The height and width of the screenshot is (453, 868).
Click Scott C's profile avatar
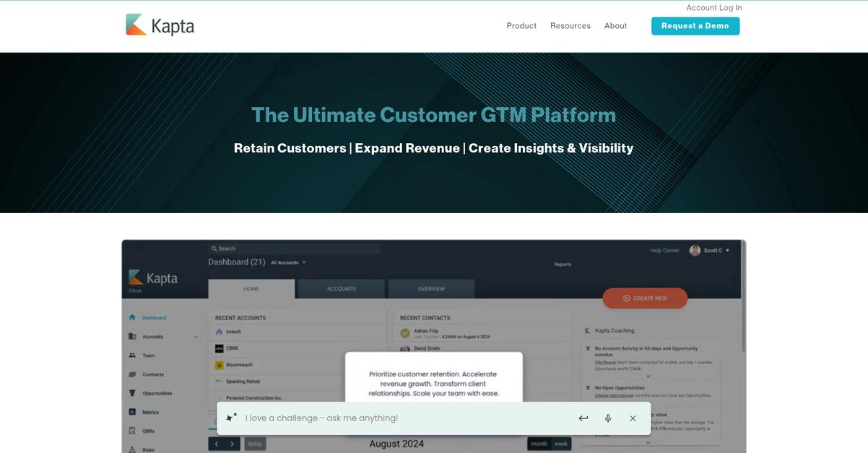pyautogui.click(x=695, y=250)
